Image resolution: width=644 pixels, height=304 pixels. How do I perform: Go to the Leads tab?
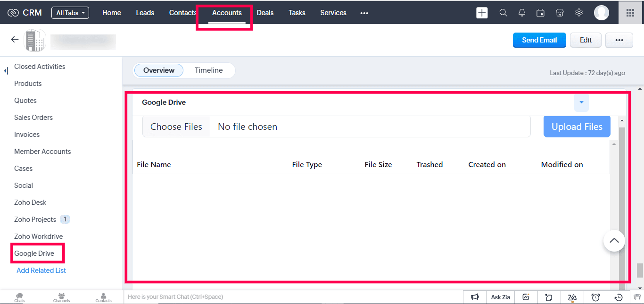pos(145,13)
